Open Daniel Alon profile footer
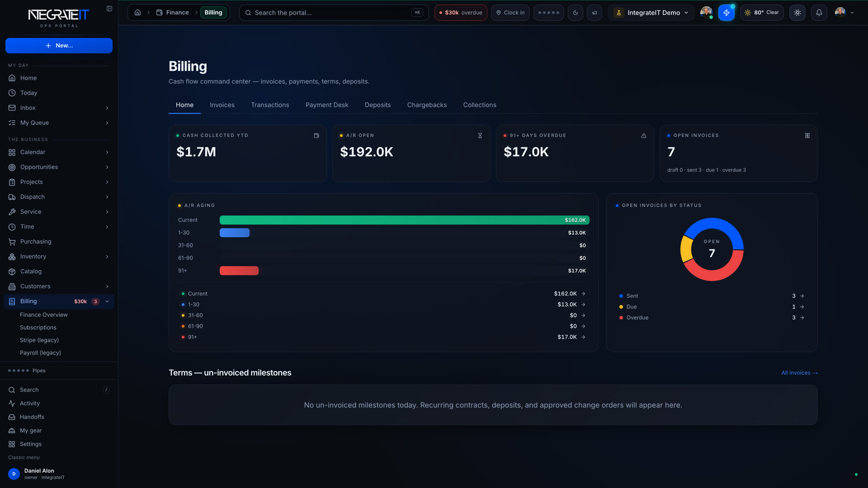This screenshot has width=868, height=488. (x=59, y=474)
